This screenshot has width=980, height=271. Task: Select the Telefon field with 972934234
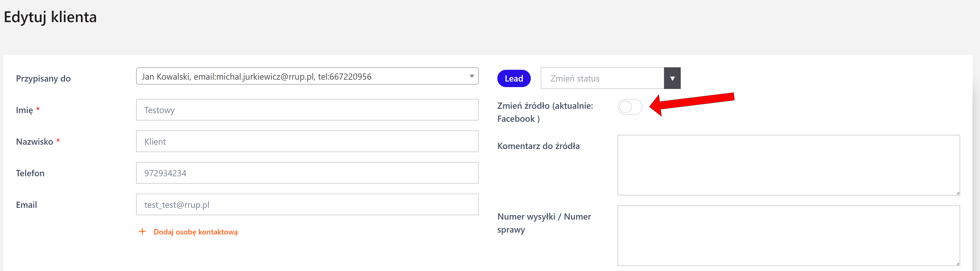307,173
